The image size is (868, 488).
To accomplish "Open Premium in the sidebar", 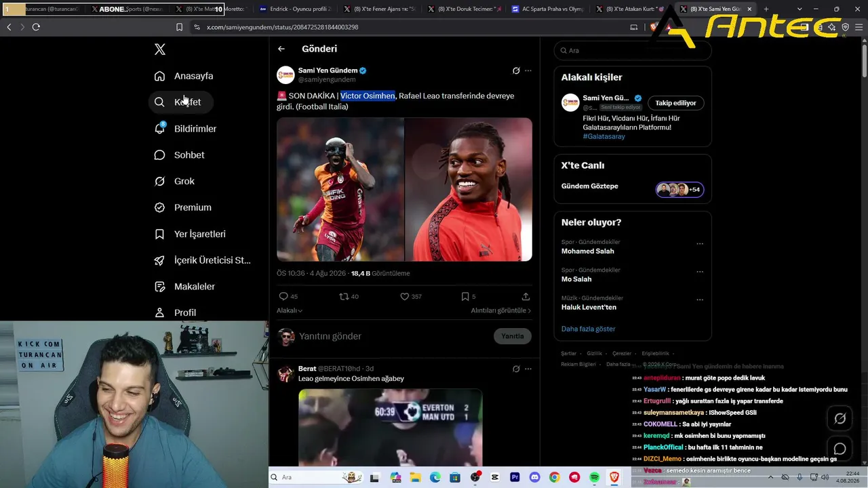I will [182, 207].
